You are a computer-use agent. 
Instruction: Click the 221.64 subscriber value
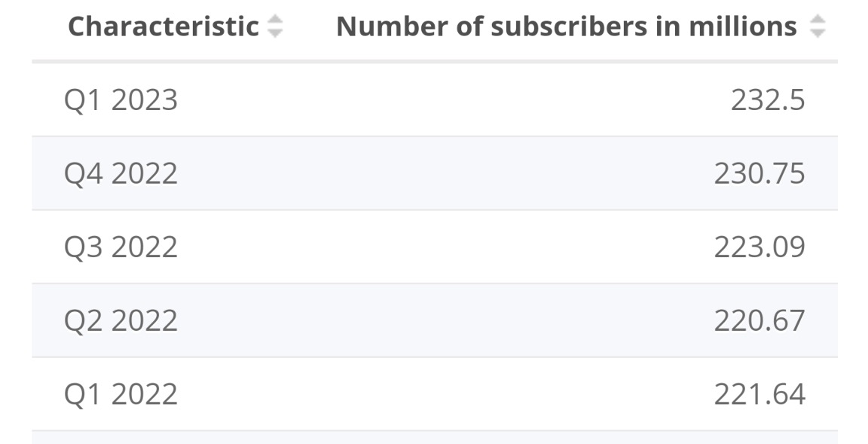(759, 393)
